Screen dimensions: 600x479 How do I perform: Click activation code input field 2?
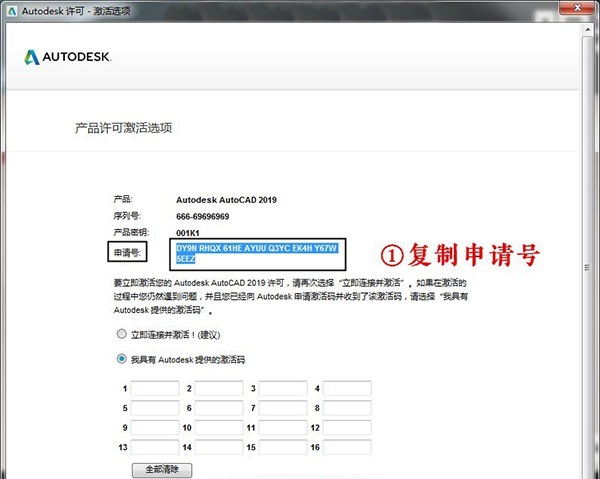219,388
